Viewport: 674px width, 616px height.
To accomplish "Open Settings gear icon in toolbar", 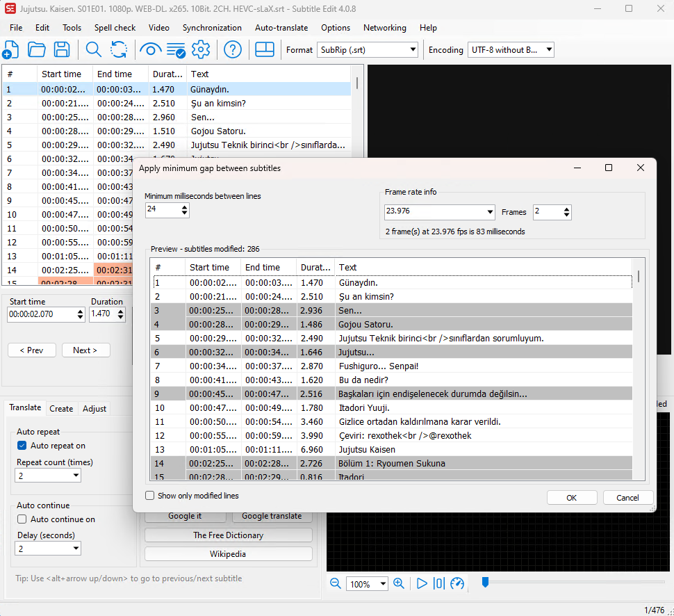I will (201, 50).
